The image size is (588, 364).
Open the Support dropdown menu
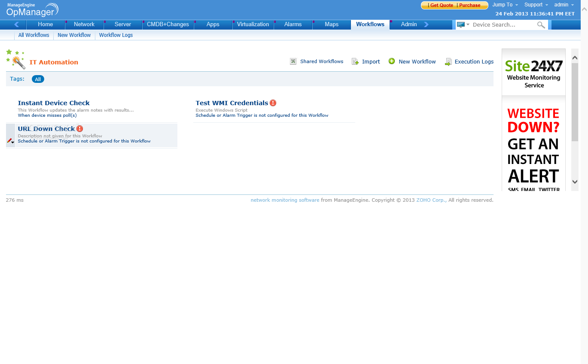click(x=536, y=5)
